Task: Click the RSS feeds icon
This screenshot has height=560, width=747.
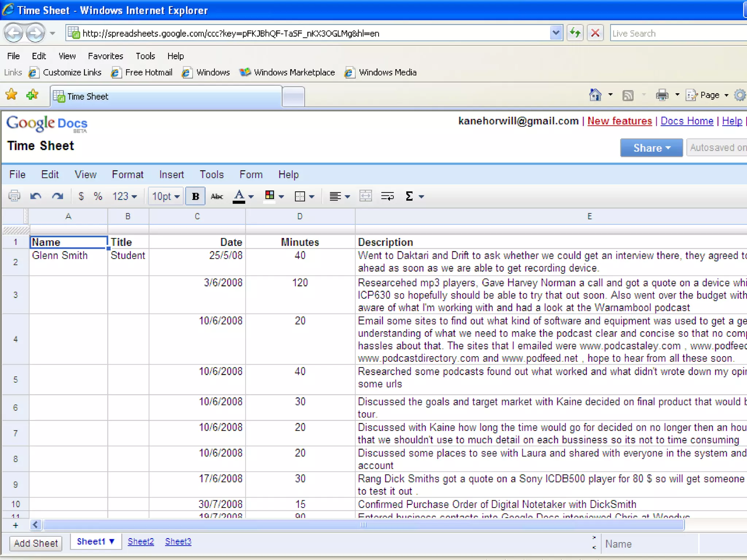Action: click(x=628, y=96)
